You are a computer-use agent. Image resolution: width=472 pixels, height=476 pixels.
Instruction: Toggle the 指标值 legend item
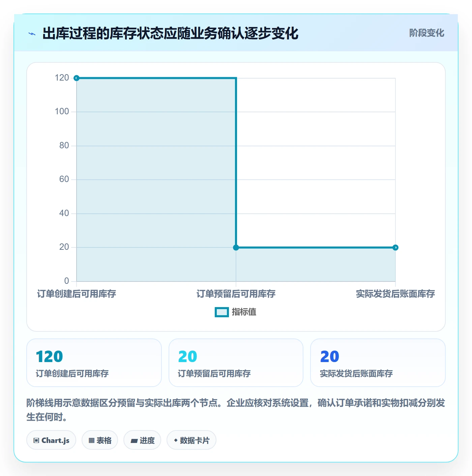pos(236,312)
